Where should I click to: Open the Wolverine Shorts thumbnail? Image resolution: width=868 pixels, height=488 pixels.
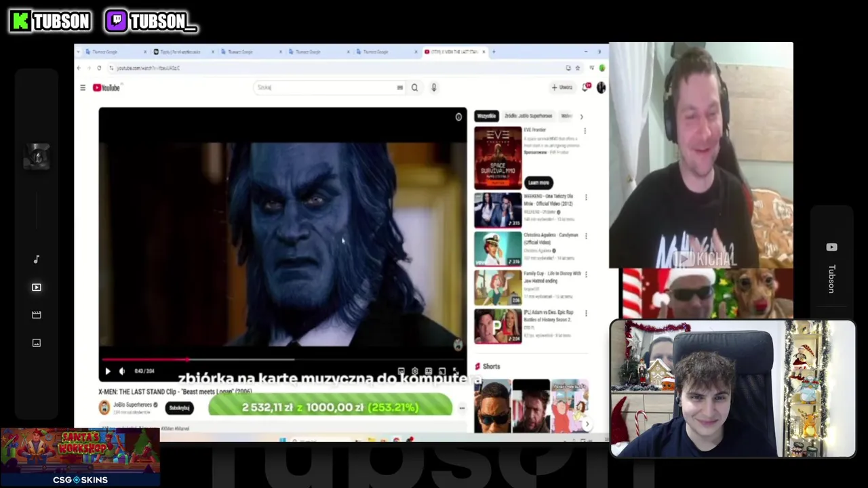click(531, 405)
